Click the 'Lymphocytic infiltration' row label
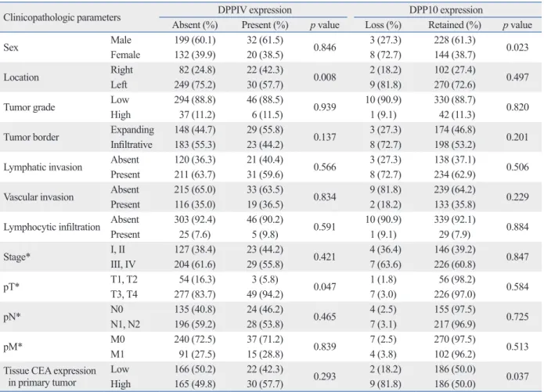544x392 pixels. pyautogui.click(x=52, y=227)
